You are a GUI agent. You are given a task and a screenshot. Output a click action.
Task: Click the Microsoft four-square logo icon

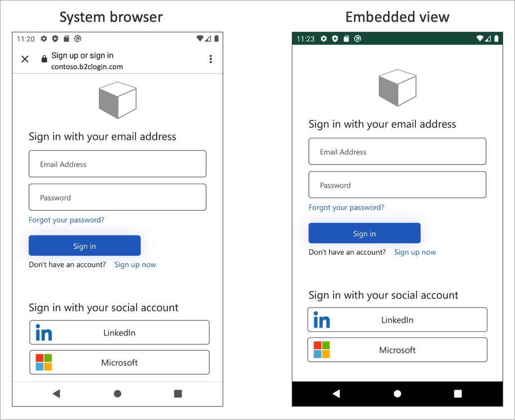coord(43,362)
